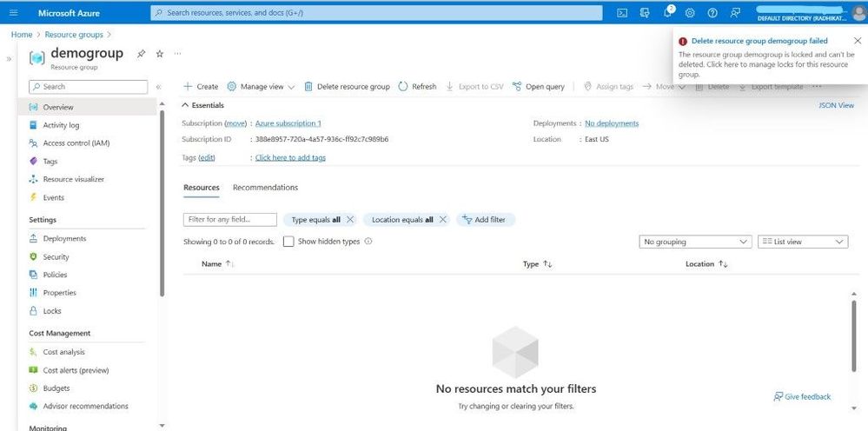
Task: Open Directories and subscriptions filter icon
Action: [x=645, y=13]
